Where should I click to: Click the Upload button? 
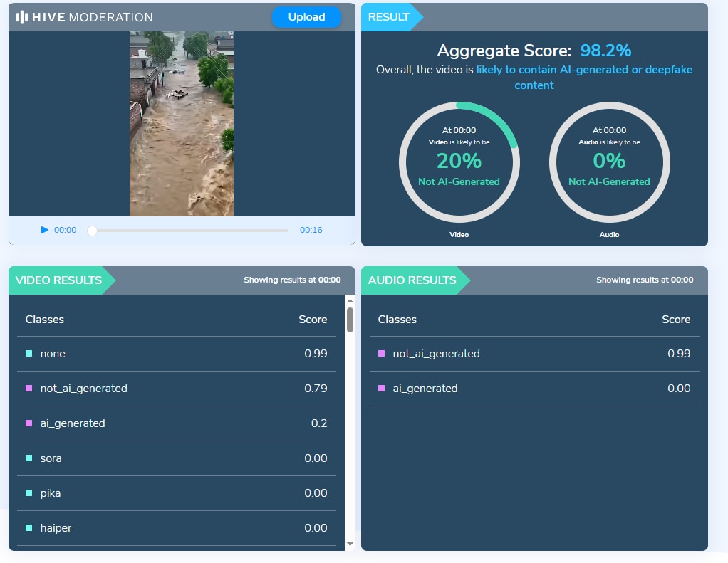tap(306, 17)
